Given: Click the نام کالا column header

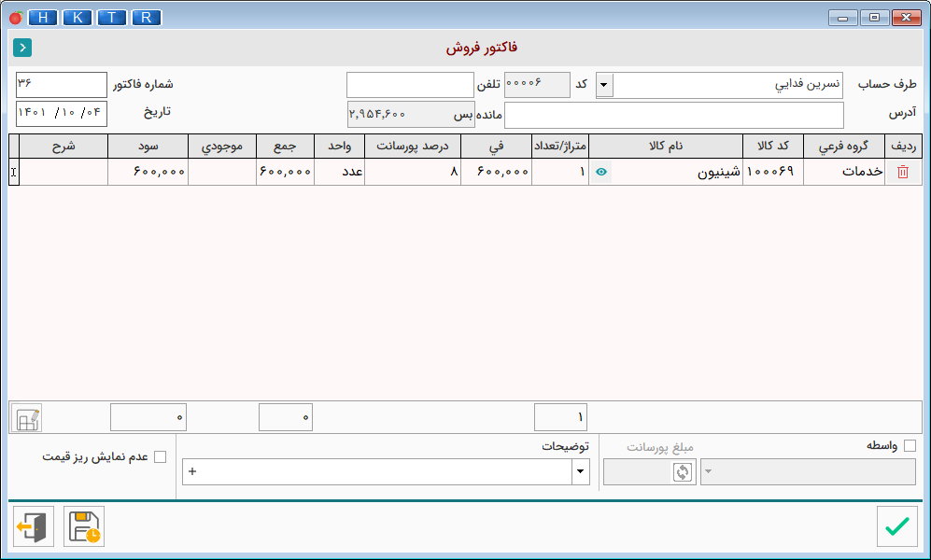Looking at the screenshot, I should (666, 146).
